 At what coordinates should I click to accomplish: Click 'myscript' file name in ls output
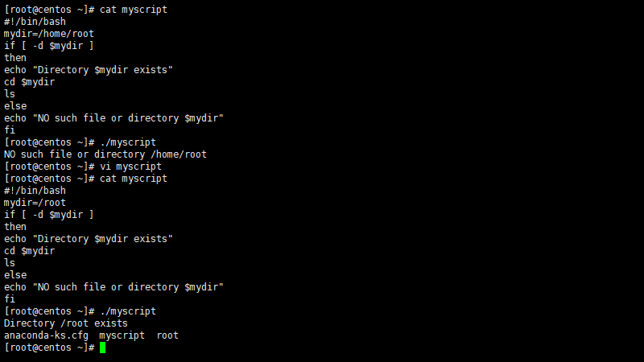click(122, 335)
